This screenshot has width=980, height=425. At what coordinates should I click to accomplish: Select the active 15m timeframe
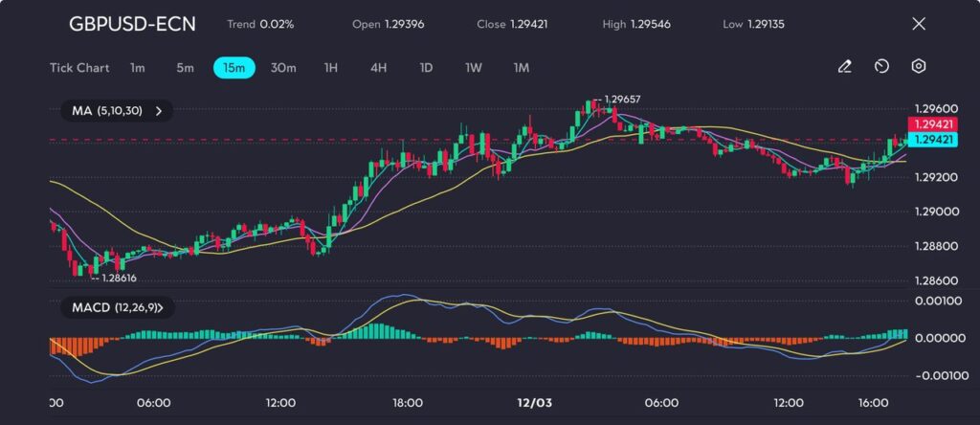(x=234, y=68)
